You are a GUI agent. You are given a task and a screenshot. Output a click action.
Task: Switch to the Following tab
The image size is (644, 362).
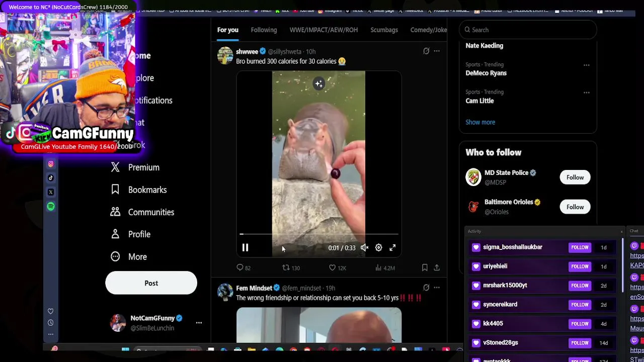click(264, 30)
